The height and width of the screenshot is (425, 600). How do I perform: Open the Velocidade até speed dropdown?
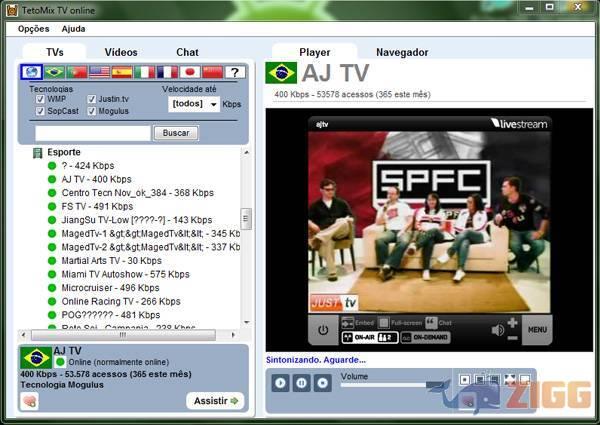(194, 104)
